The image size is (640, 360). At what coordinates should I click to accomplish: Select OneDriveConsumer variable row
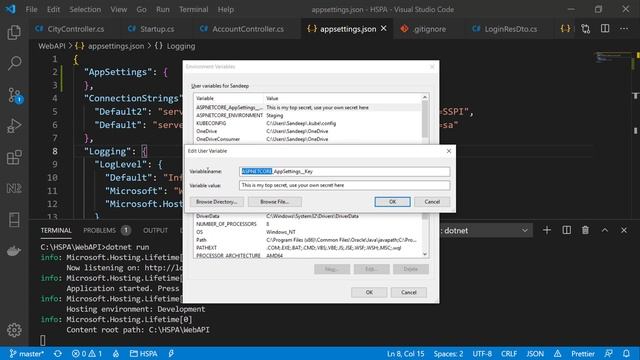(308, 139)
